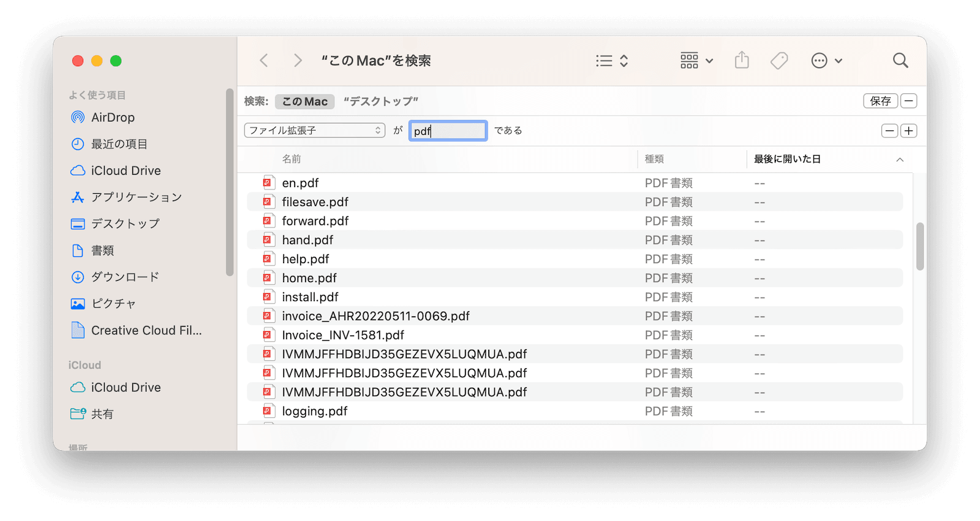
Task: Open 共有 in the sidebar
Action: 102,414
